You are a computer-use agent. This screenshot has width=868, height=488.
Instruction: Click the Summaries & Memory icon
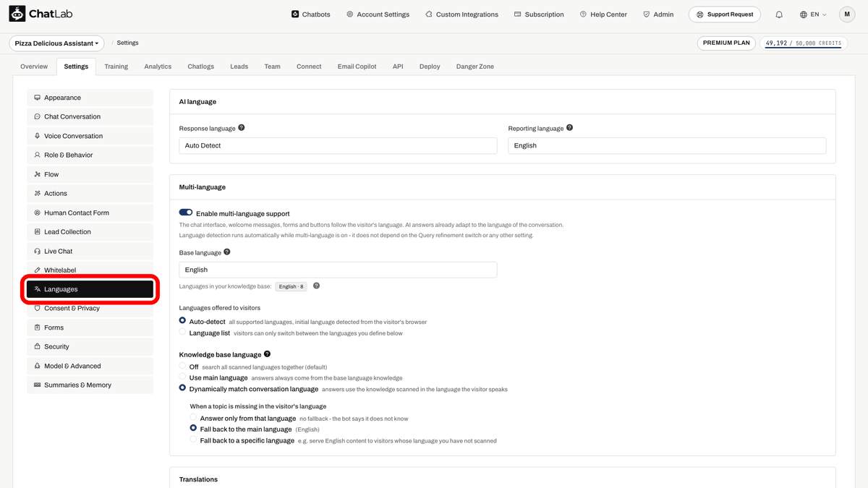(x=37, y=385)
